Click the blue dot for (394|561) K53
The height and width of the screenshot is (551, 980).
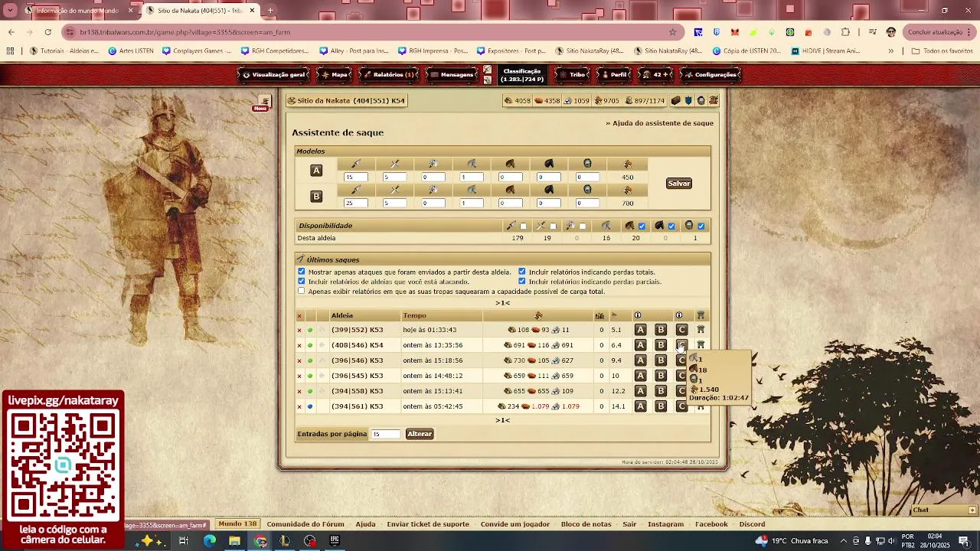(x=310, y=406)
